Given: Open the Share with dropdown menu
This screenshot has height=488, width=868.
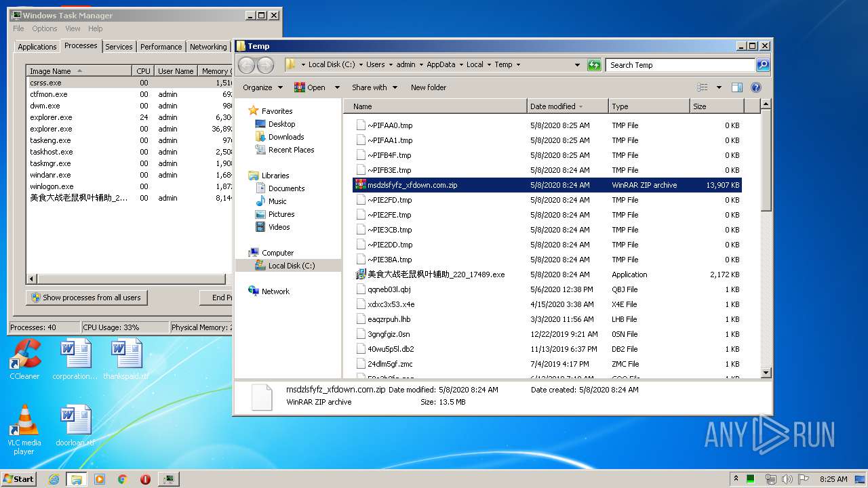Looking at the screenshot, I should coord(374,87).
